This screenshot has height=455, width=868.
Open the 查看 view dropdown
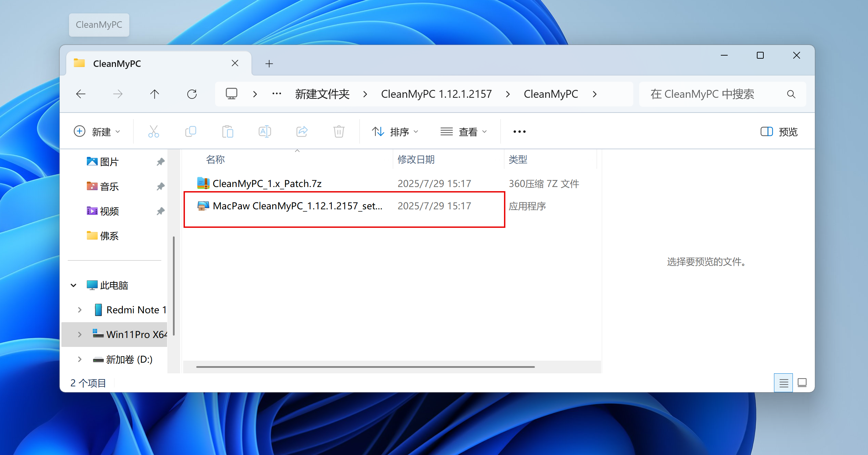coord(464,132)
